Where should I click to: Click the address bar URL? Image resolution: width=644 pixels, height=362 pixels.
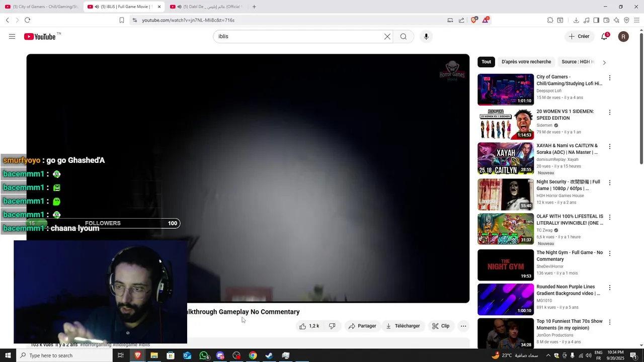point(188,20)
